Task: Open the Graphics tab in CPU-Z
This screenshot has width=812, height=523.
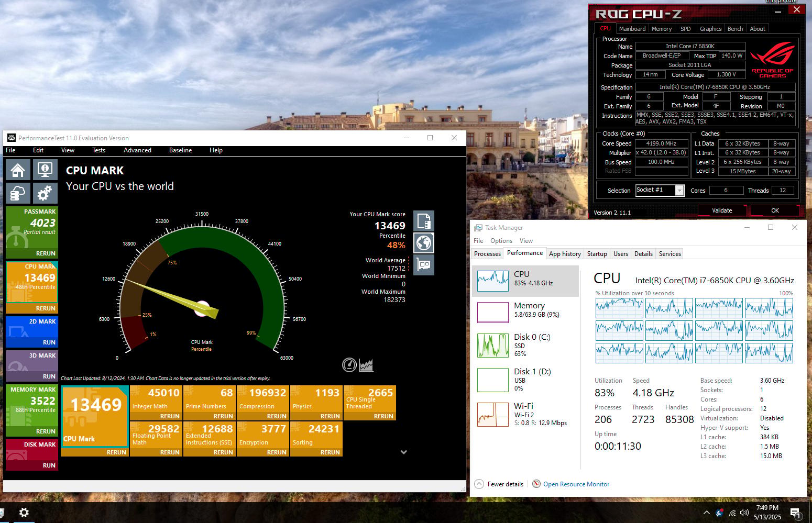Action: click(x=710, y=29)
